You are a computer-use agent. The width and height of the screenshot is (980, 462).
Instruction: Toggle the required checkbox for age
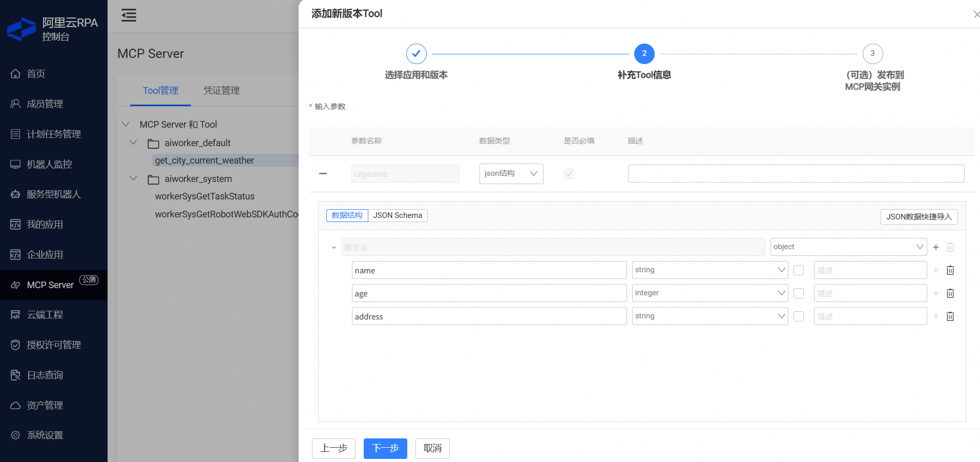(799, 293)
